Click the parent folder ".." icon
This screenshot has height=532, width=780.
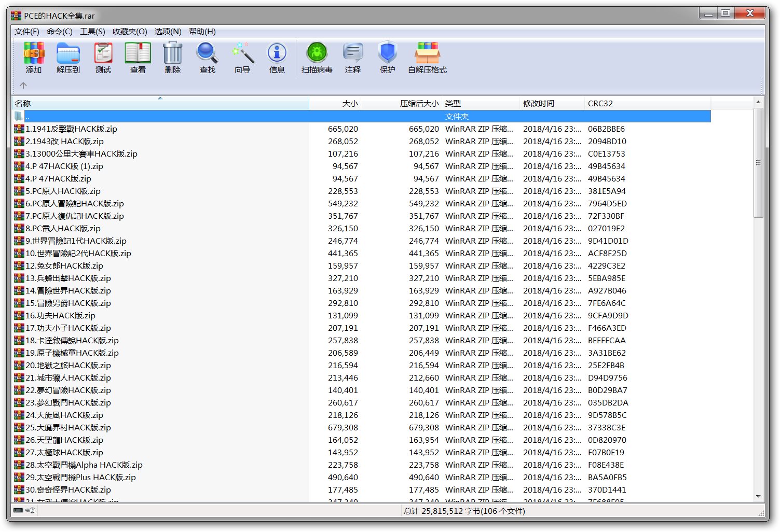(x=19, y=116)
